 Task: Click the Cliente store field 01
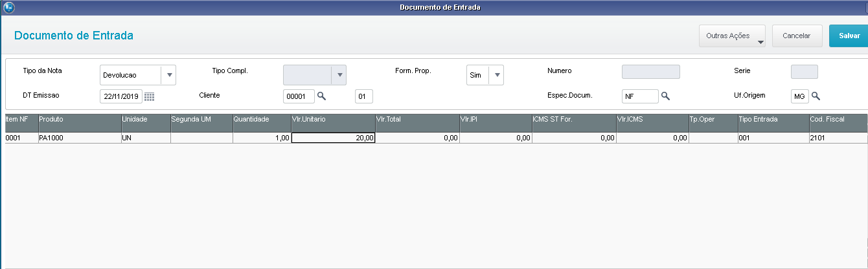pyautogui.click(x=364, y=96)
